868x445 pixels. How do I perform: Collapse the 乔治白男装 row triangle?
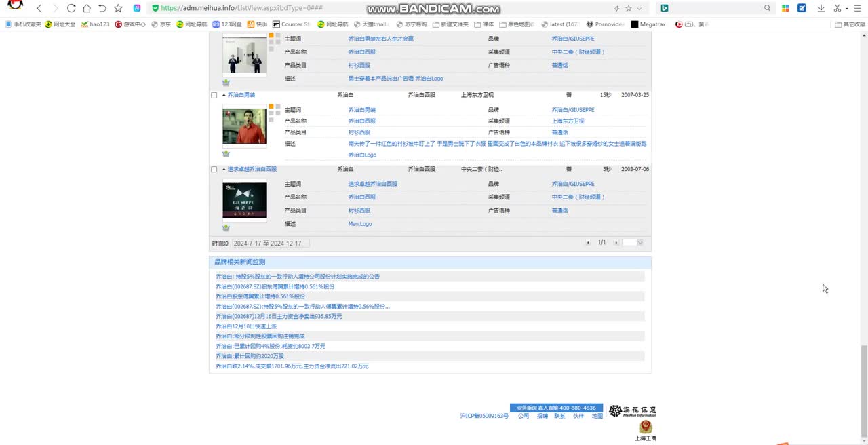coord(224,95)
